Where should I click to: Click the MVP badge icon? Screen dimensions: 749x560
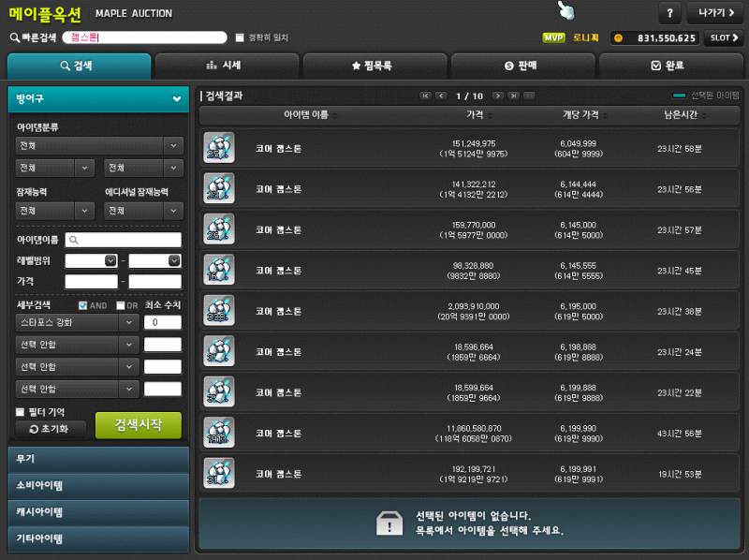point(553,37)
